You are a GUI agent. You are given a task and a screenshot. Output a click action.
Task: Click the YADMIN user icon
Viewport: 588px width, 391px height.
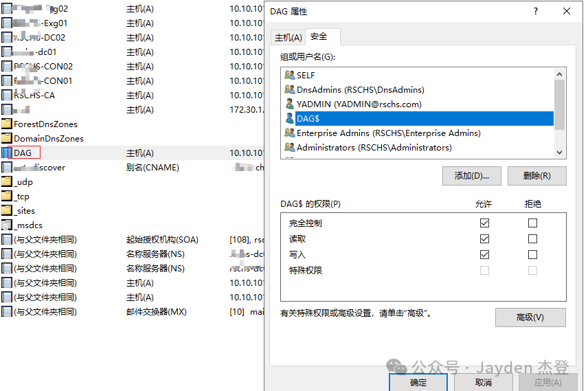pyautogui.click(x=289, y=104)
